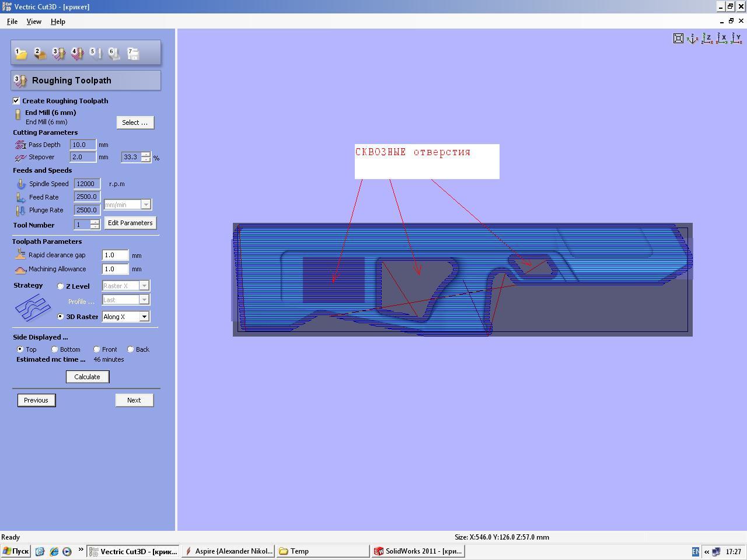View model along X axis
747x560 pixels.
click(x=722, y=38)
